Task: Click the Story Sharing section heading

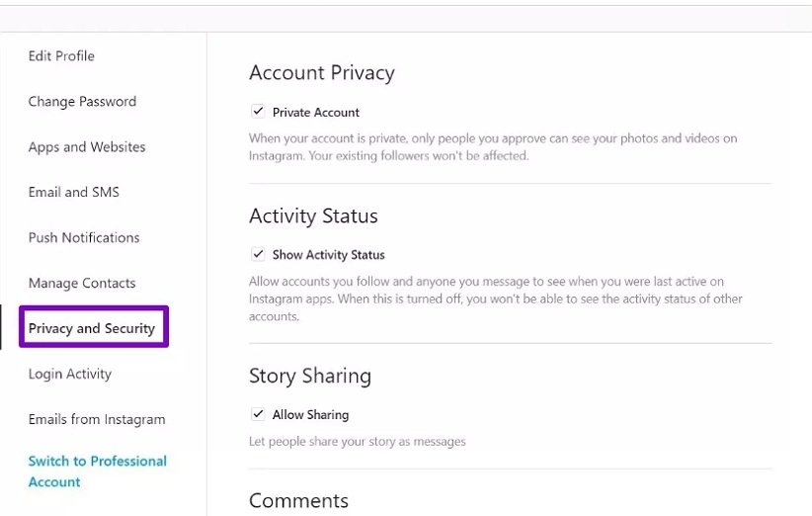Action: tap(309, 377)
